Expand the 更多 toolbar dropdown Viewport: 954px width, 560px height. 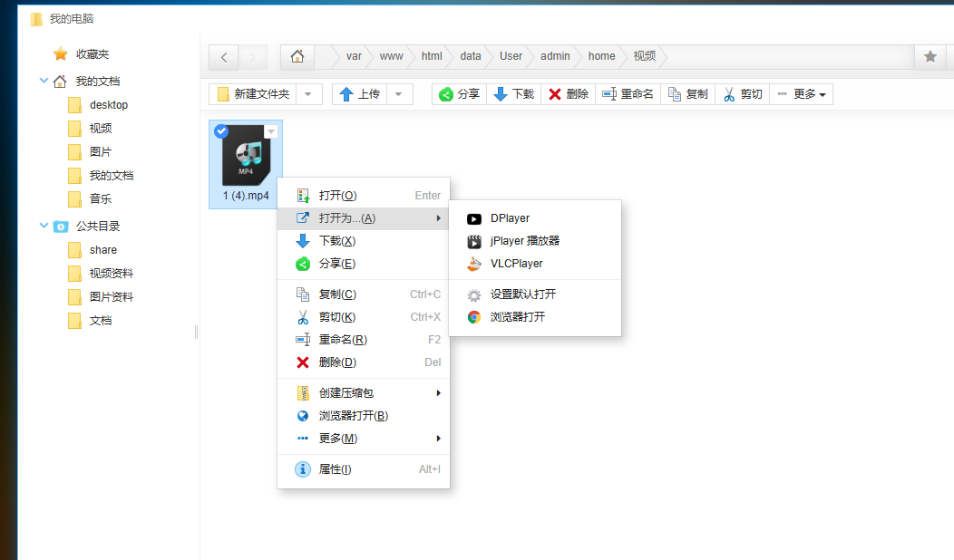pos(802,94)
